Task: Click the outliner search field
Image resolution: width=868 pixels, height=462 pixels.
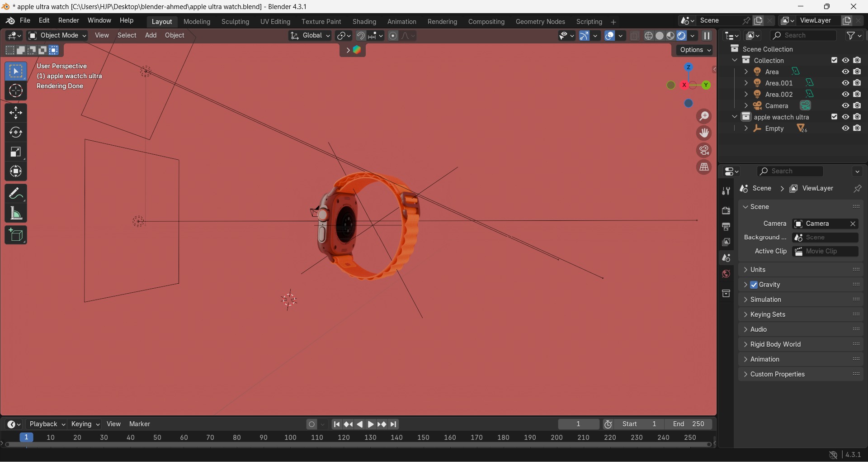Action: tap(804, 36)
